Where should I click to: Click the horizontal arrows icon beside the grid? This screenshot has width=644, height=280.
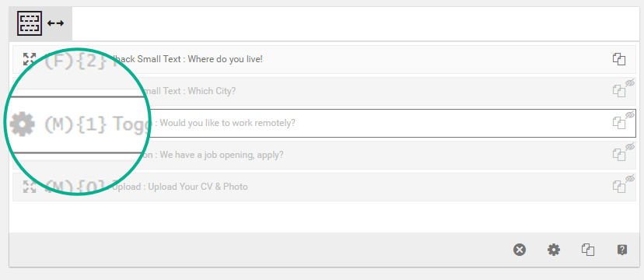pyautogui.click(x=55, y=23)
